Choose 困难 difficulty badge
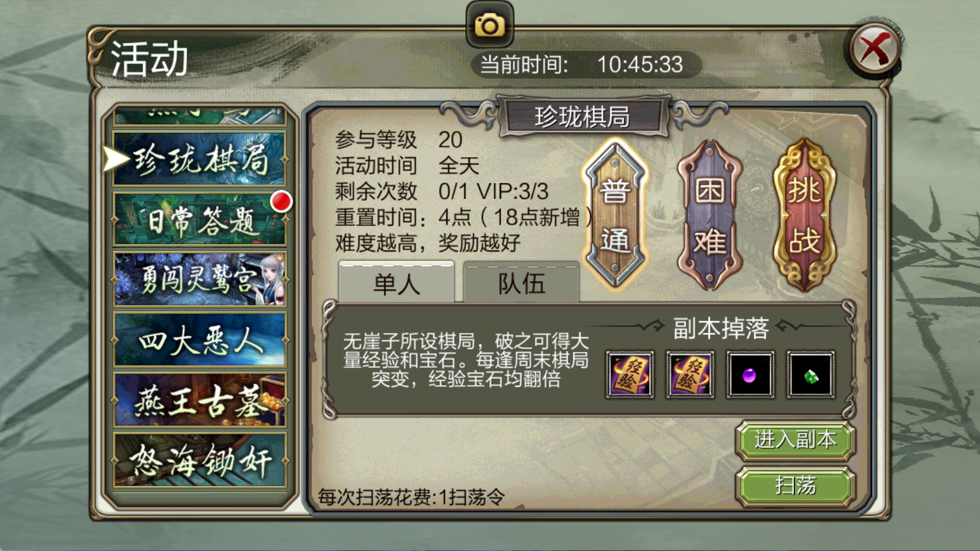 (710, 216)
